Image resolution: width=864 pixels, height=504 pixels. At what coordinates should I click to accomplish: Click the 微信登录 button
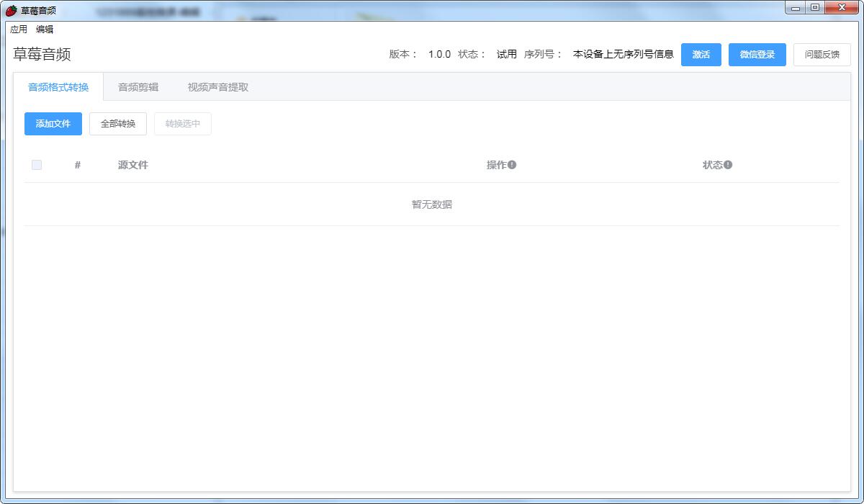click(x=757, y=55)
